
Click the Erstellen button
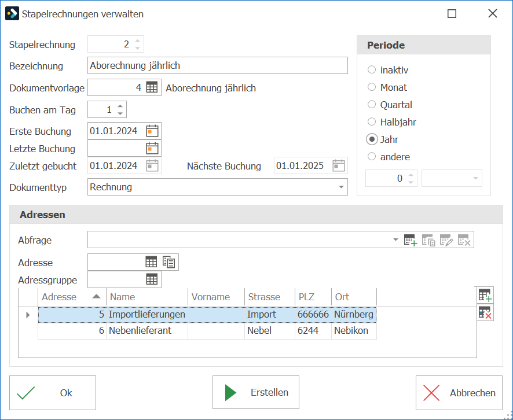coord(256,392)
